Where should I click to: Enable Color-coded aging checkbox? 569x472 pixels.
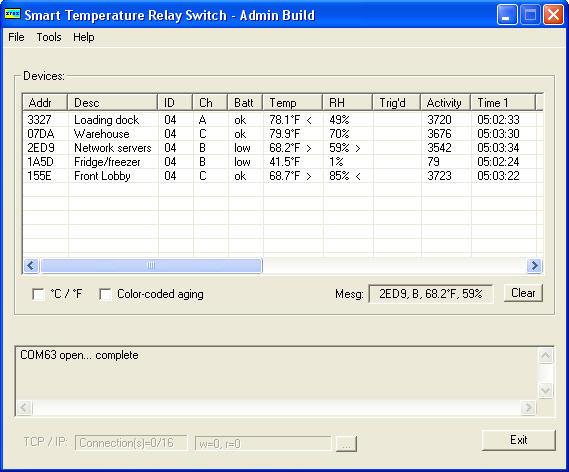[105, 294]
